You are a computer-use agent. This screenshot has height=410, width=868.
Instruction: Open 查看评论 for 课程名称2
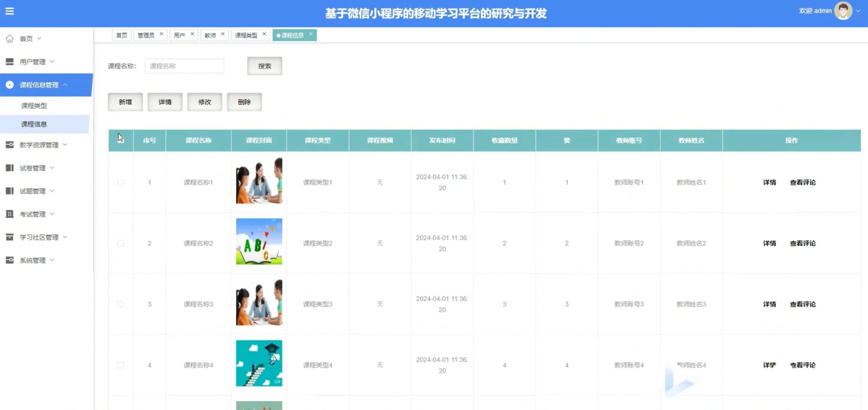[802, 243]
